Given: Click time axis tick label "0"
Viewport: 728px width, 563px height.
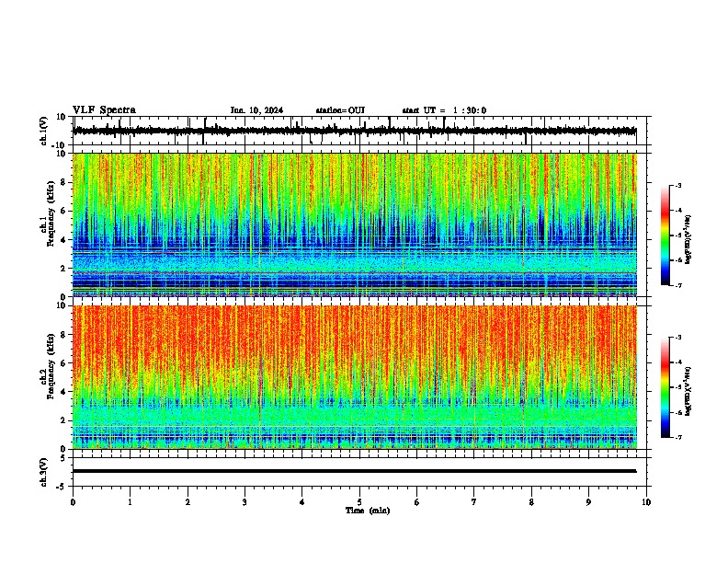Looking at the screenshot, I should click(73, 502).
